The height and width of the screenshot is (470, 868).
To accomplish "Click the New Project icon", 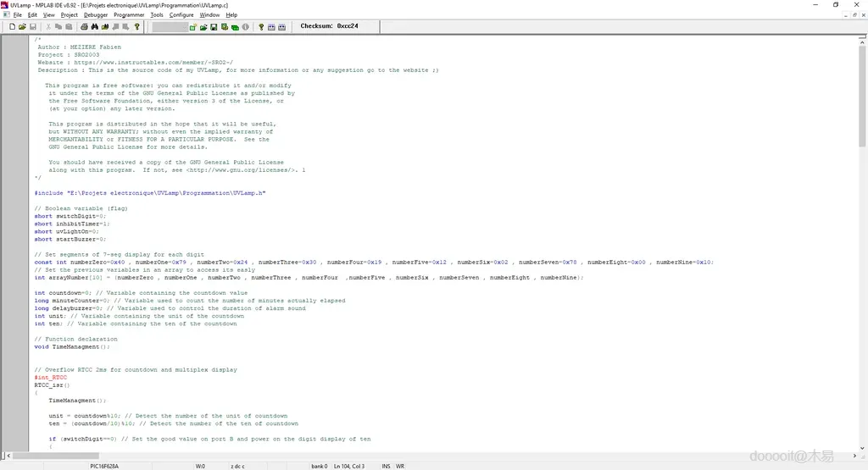I will [x=193, y=27].
